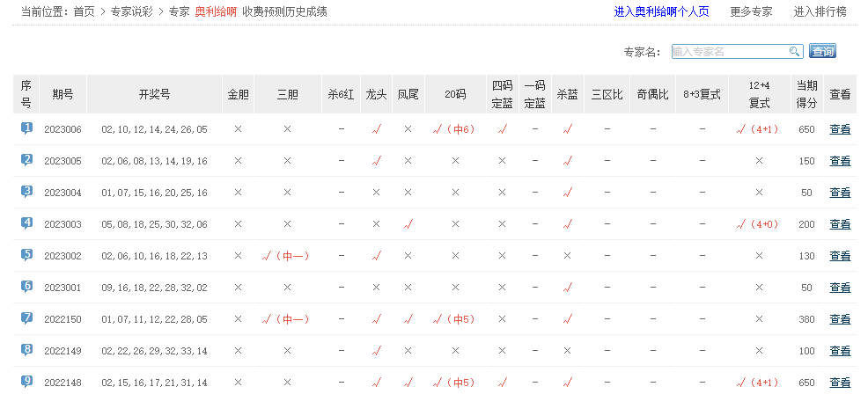
Task: Click the row number 1 badge icon
Action: click(26, 128)
